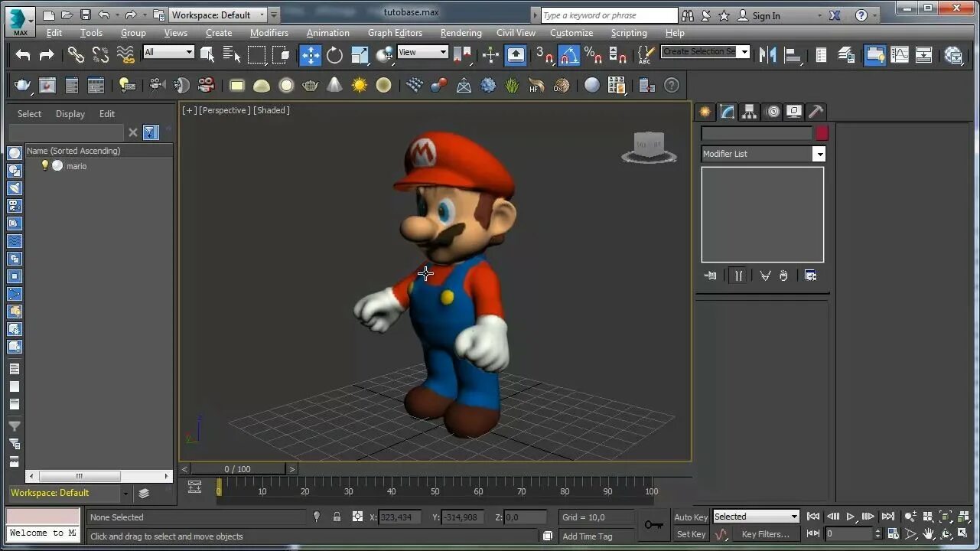Click the Play Animation button
The image size is (980, 551).
(850, 517)
